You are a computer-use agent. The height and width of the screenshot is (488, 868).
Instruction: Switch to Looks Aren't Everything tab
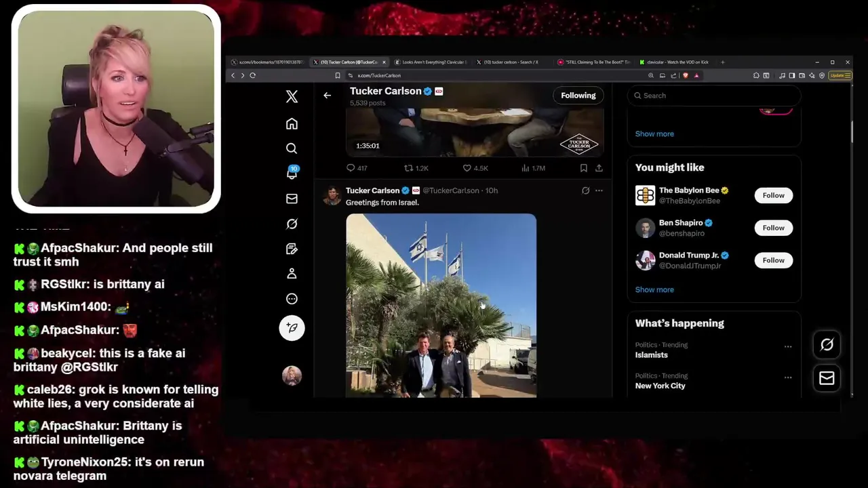coord(430,62)
